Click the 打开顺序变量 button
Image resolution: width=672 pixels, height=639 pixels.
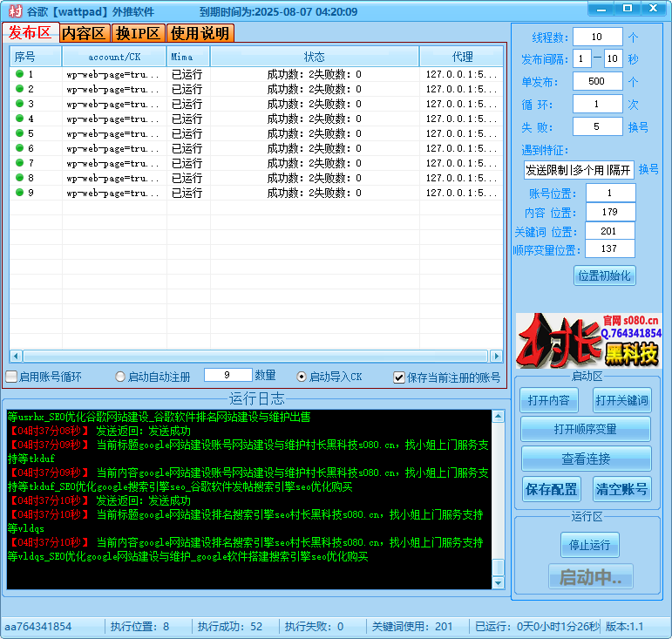(586, 429)
